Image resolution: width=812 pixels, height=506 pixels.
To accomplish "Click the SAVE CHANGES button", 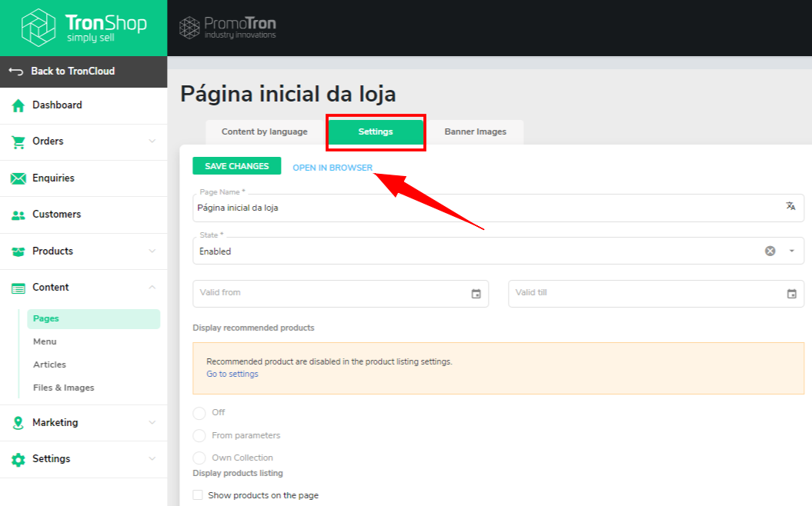I will [x=236, y=166].
